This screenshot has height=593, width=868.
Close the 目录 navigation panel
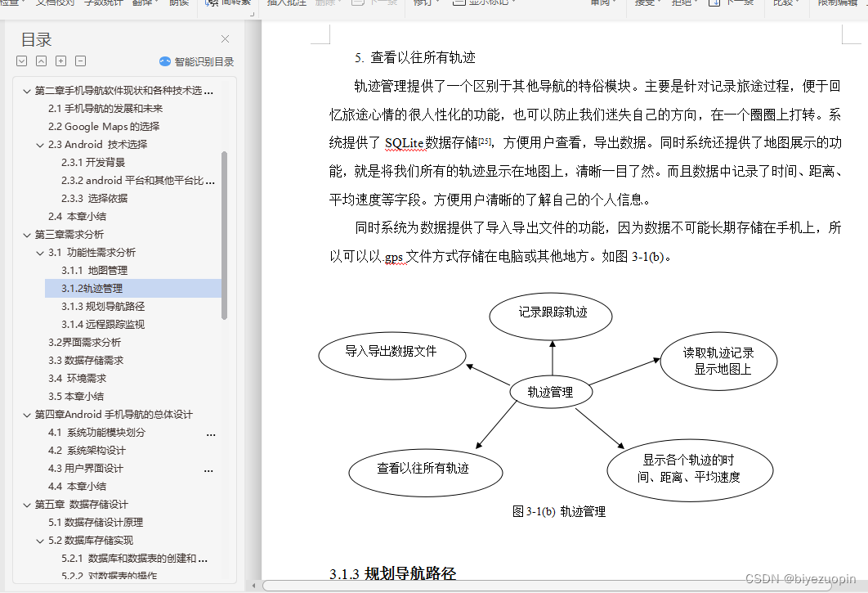pos(225,38)
